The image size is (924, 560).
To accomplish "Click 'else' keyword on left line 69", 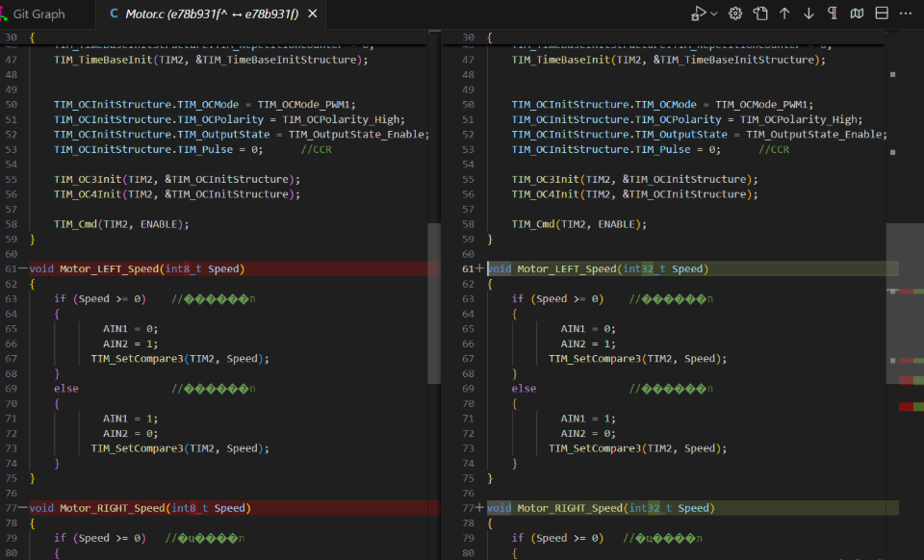I will pyautogui.click(x=66, y=388).
